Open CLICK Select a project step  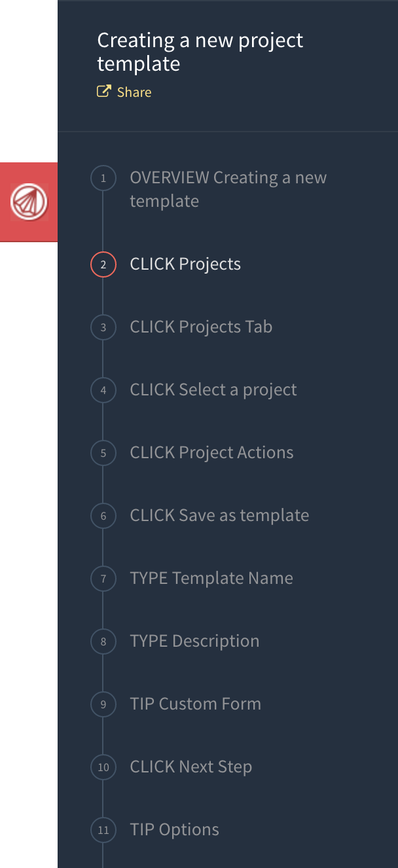pyautogui.click(x=213, y=390)
